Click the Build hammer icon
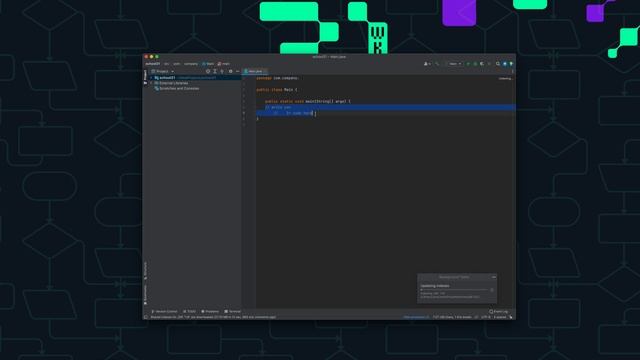Screen dimensions: 640x360 pyautogui.click(x=437, y=64)
